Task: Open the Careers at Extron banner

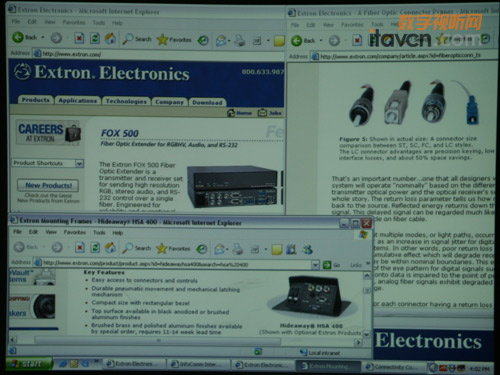Action: click(48, 132)
